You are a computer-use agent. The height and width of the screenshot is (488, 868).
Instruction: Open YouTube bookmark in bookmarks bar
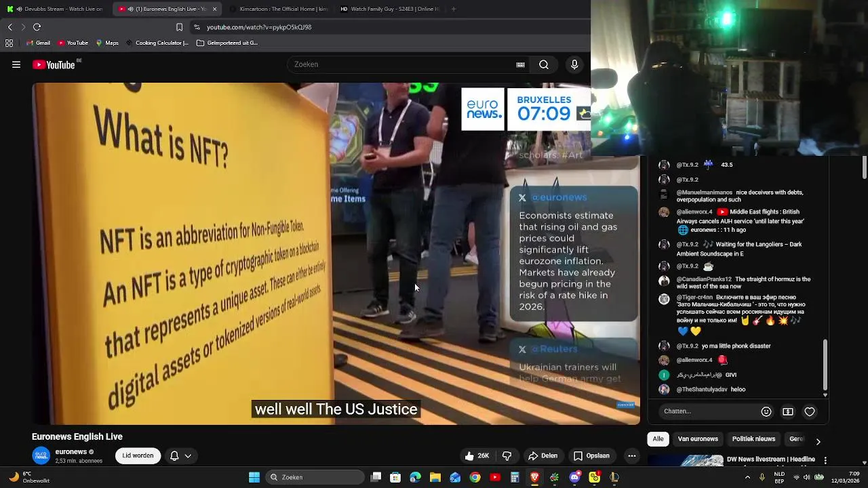pyautogui.click(x=73, y=43)
